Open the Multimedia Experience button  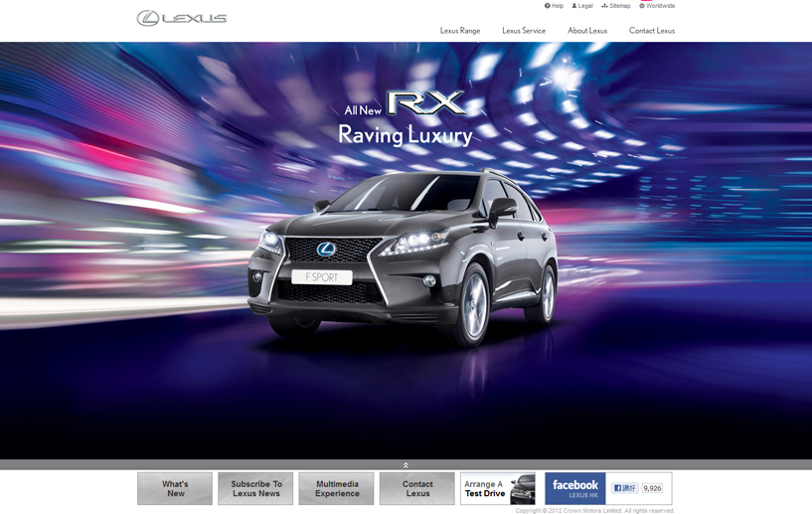pyautogui.click(x=337, y=488)
